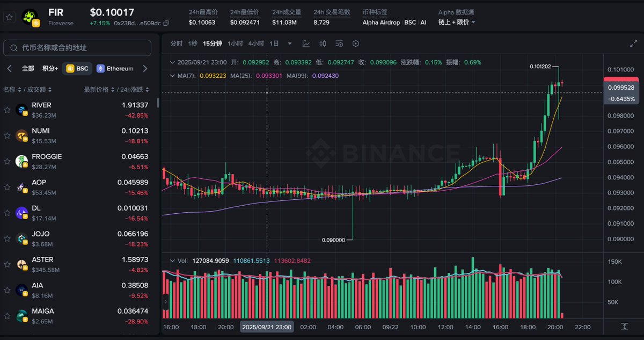Switch the chart to 分时 view

(177, 44)
